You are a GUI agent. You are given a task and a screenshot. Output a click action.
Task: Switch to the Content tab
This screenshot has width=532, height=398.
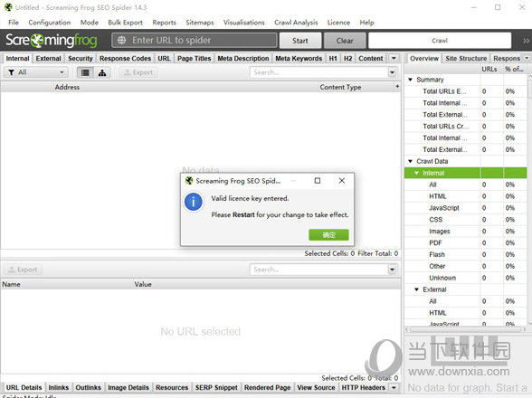[371, 59]
